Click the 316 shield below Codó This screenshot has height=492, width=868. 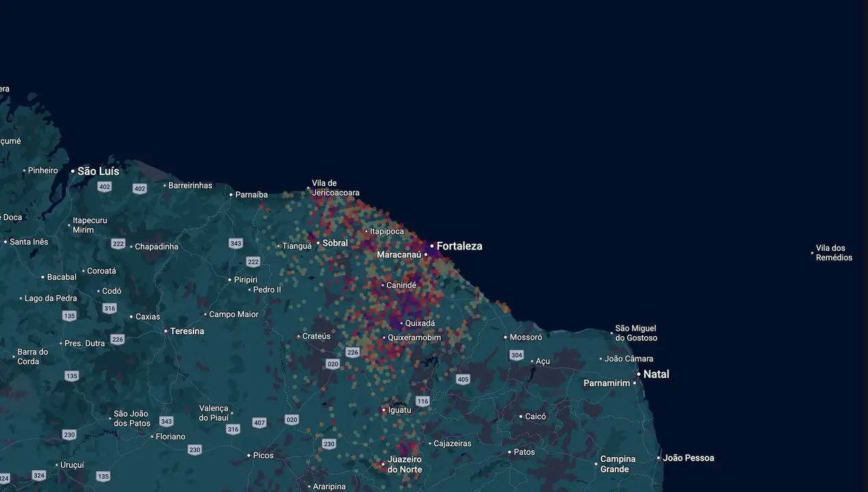[x=109, y=308]
